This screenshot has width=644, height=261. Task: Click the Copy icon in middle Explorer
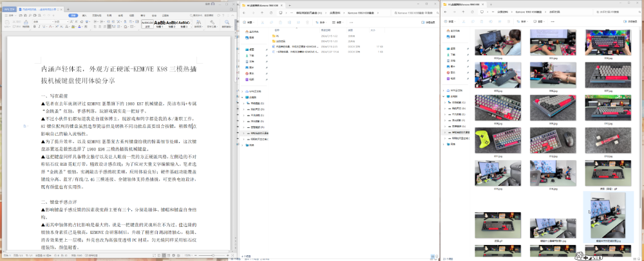point(272,22)
